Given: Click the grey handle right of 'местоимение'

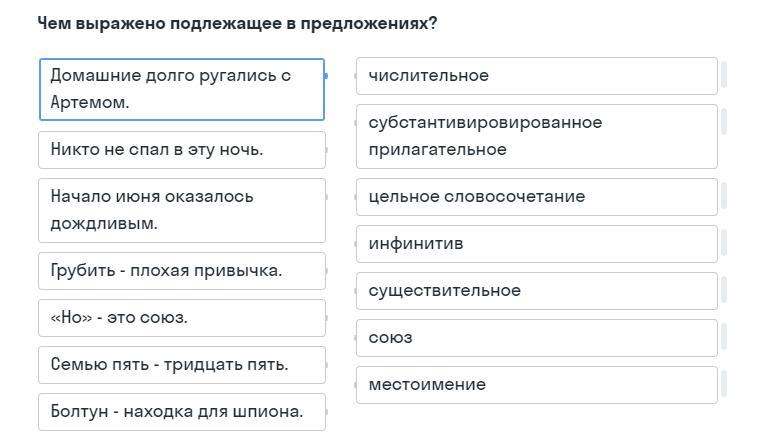Looking at the screenshot, I should (724, 384).
